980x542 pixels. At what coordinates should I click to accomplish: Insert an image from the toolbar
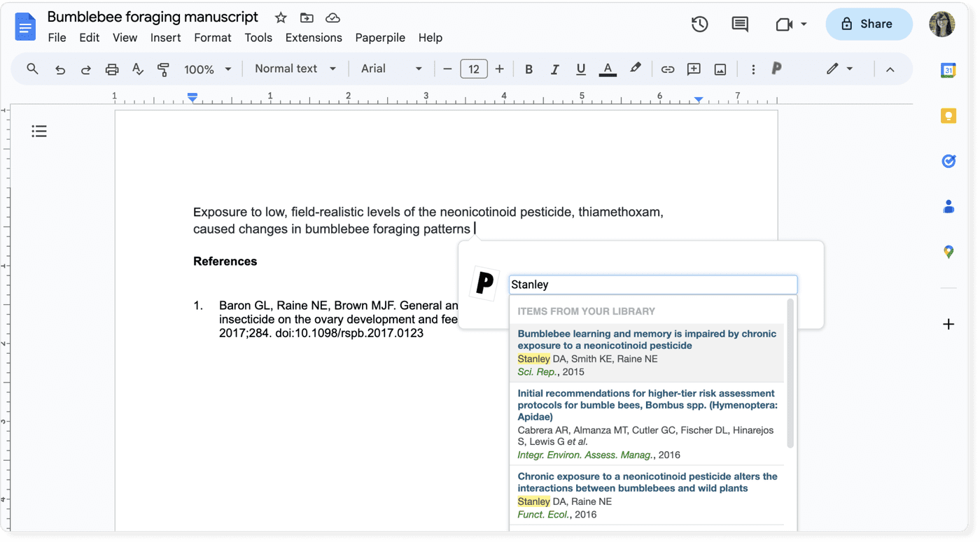click(x=720, y=69)
